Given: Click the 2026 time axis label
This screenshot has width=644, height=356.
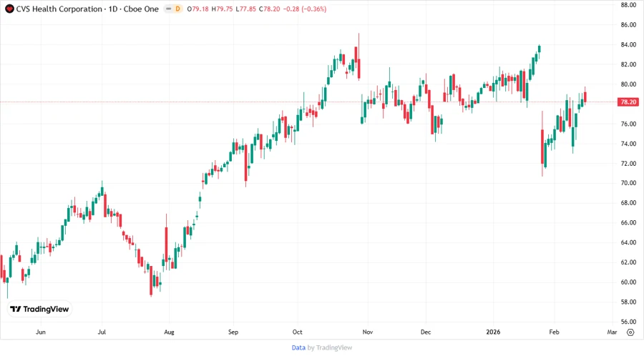Looking at the screenshot, I should pos(493,332).
